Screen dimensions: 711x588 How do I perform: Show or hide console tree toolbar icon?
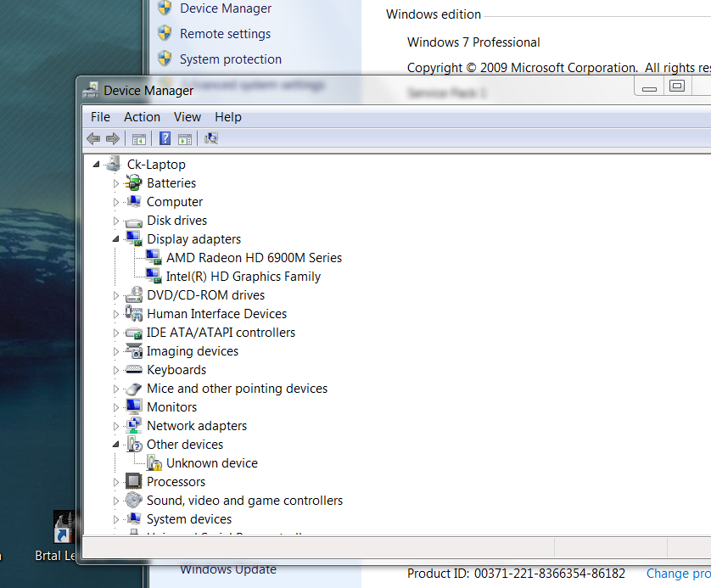pyautogui.click(x=139, y=139)
